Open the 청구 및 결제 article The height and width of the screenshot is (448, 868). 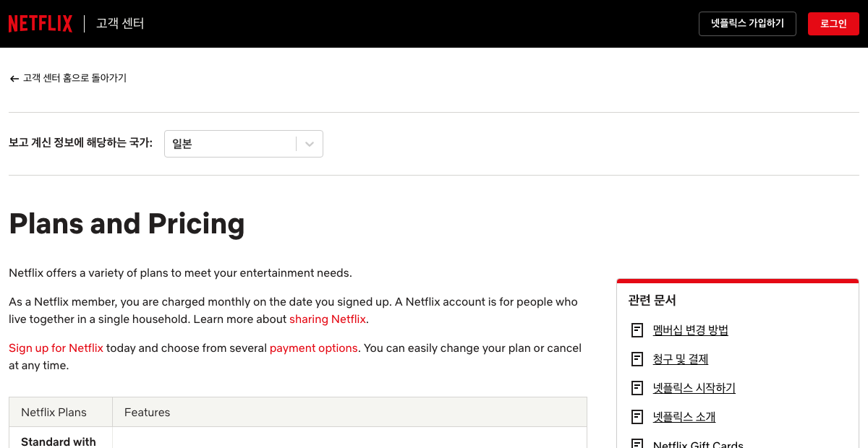tap(681, 359)
